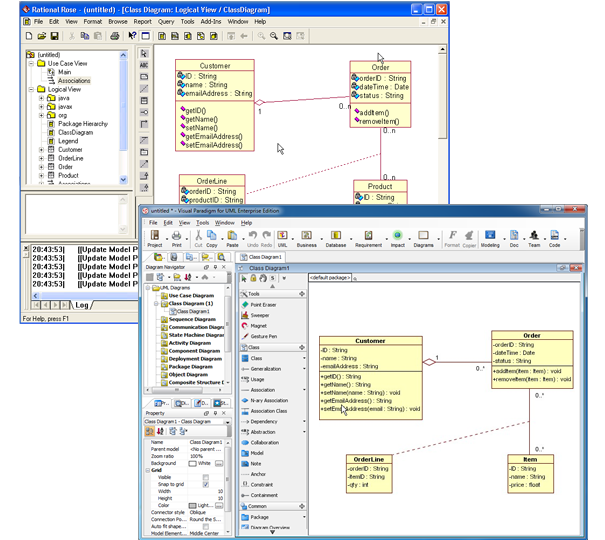The width and height of the screenshot is (605, 540).
Task: Select Associations under Use Case View
Action: (74, 81)
